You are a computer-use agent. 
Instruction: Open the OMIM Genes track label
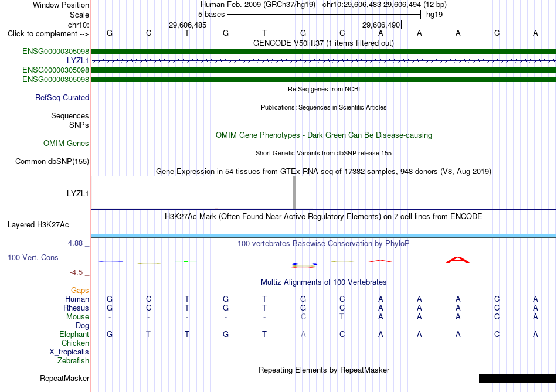(x=66, y=143)
